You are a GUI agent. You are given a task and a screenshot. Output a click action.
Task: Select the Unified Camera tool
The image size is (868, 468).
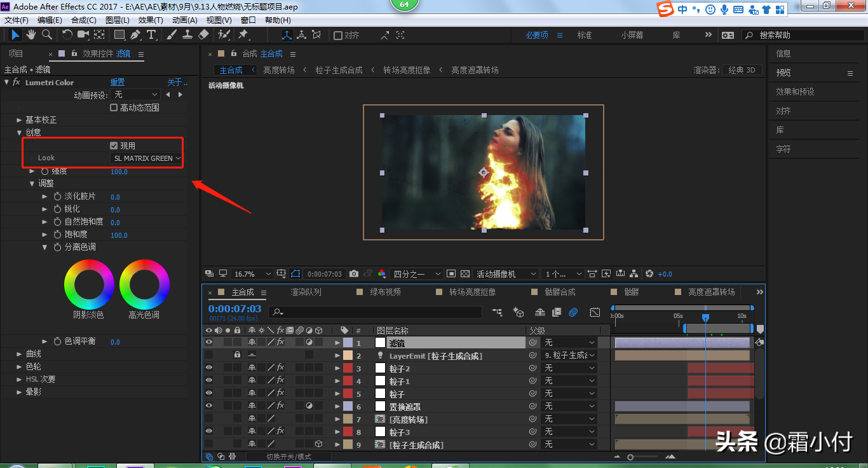coord(84,35)
